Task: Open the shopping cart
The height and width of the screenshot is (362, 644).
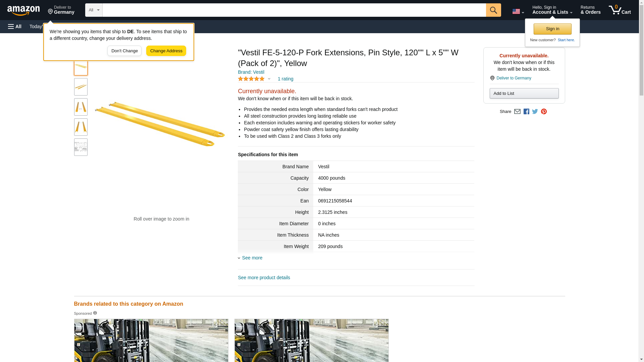Action: [x=620, y=10]
